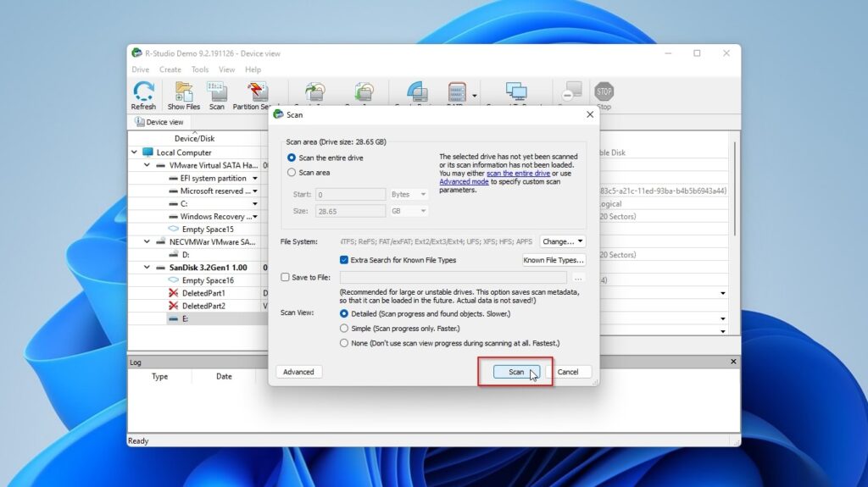Open the Known File Types... button

coord(554,259)
